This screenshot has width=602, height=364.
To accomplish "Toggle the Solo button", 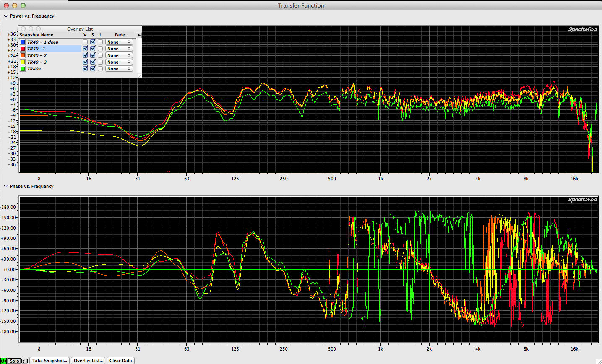I will (14, 361).
